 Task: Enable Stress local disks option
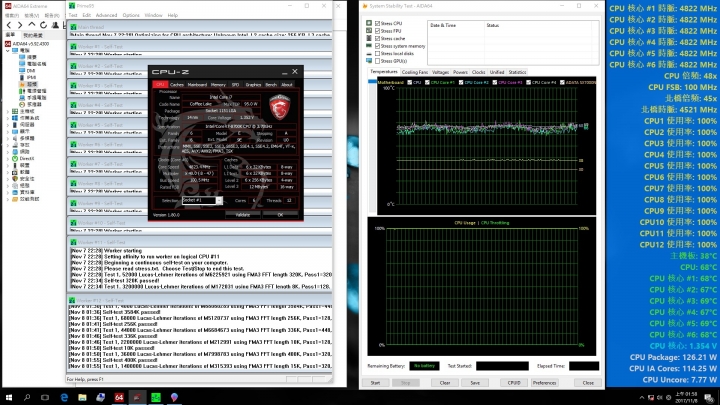(x=377, y=53)
